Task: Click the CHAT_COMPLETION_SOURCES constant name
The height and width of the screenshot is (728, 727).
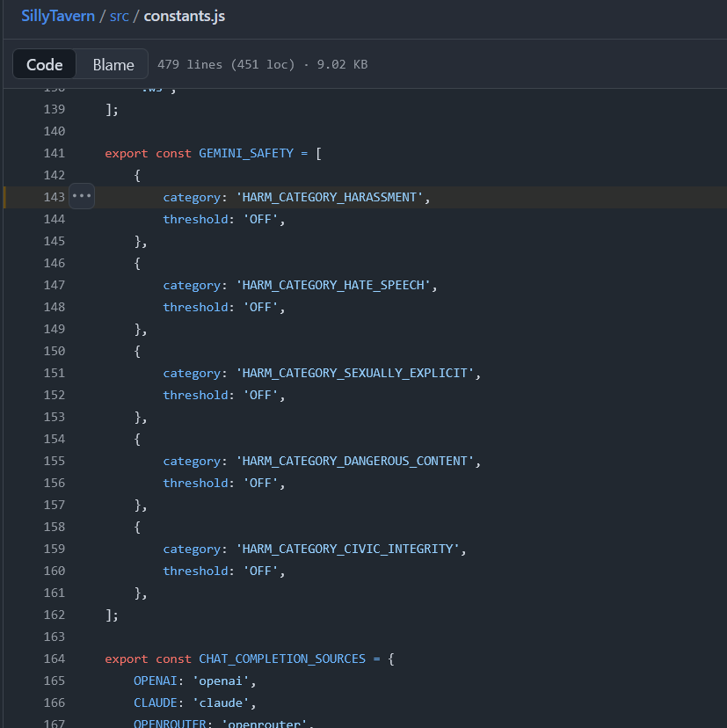Action: pos(283,659)
